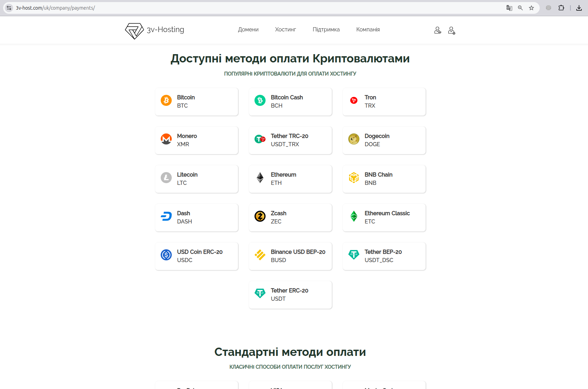Open the user registration icon

(x=451, y=30)
